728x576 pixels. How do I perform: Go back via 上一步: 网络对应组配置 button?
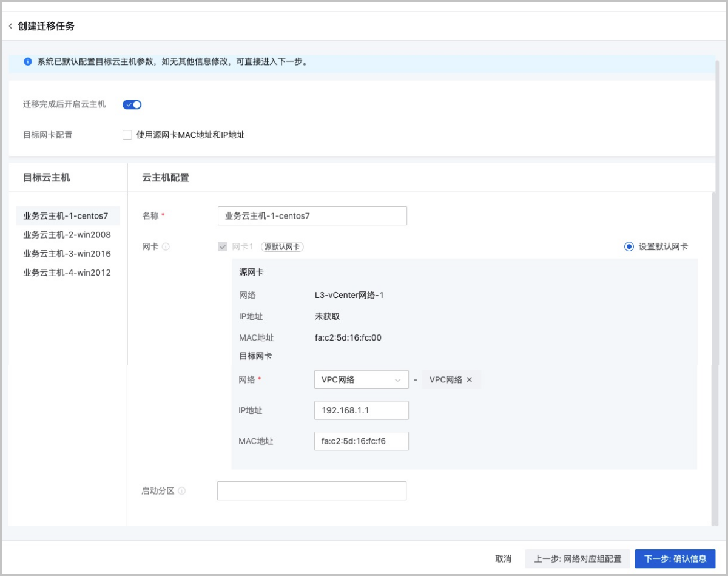[577, 559]
